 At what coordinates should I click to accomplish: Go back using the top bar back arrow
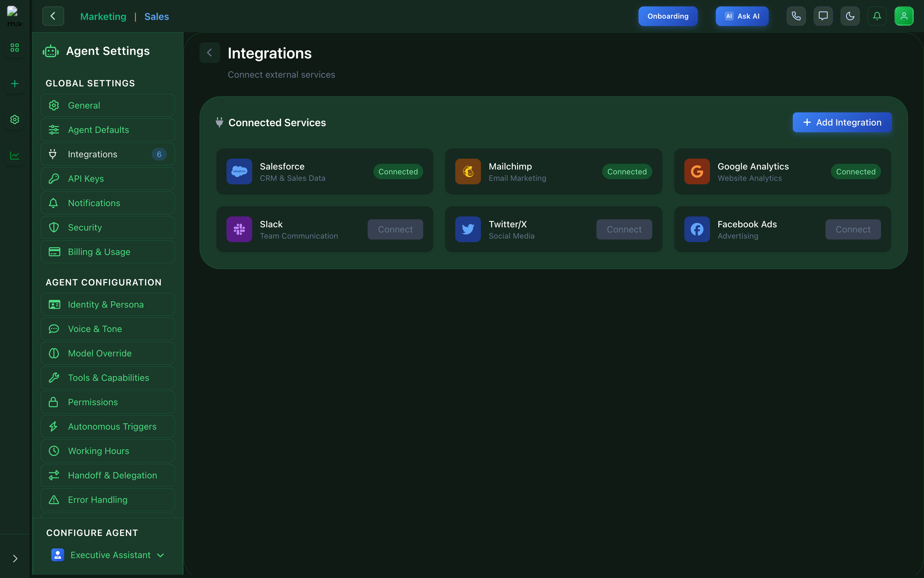[x=53, y=16]
